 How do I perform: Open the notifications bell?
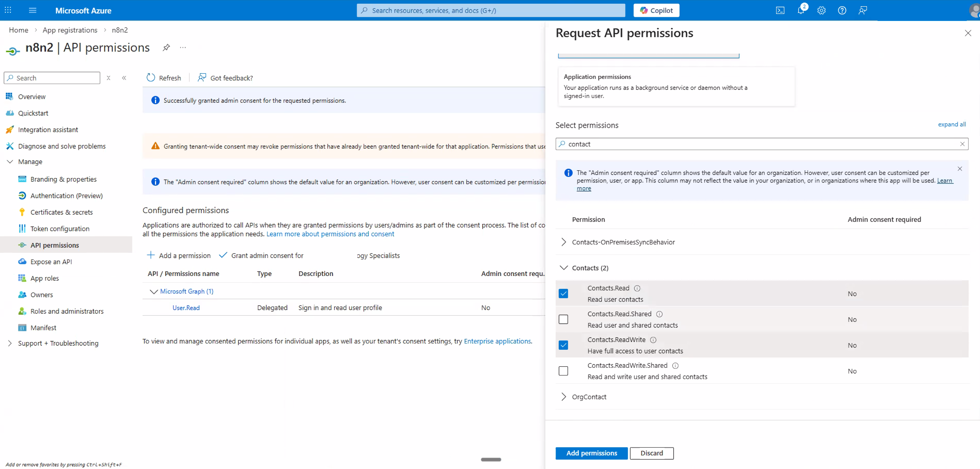(x=801, y=11)
